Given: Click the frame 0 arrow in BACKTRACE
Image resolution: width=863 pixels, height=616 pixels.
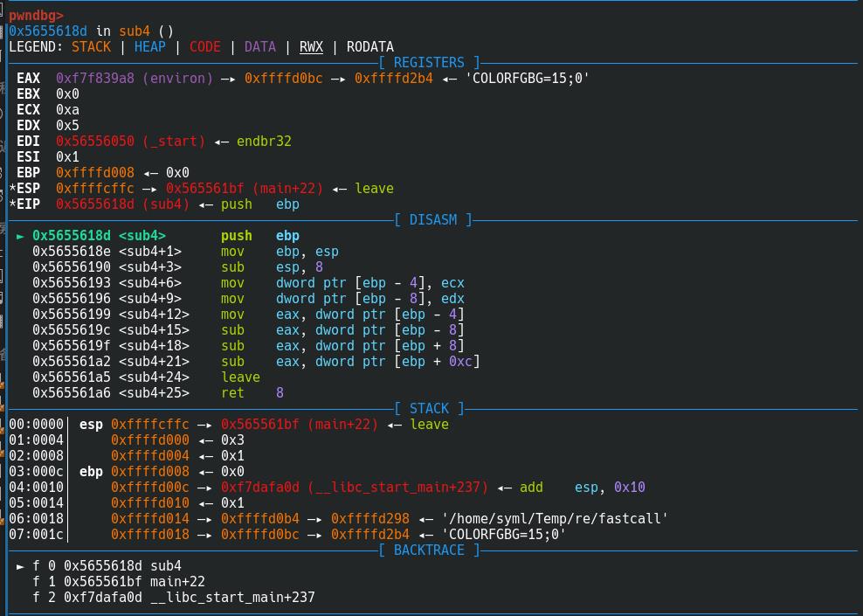Looking at the screenshot, I should click(20, 566).
